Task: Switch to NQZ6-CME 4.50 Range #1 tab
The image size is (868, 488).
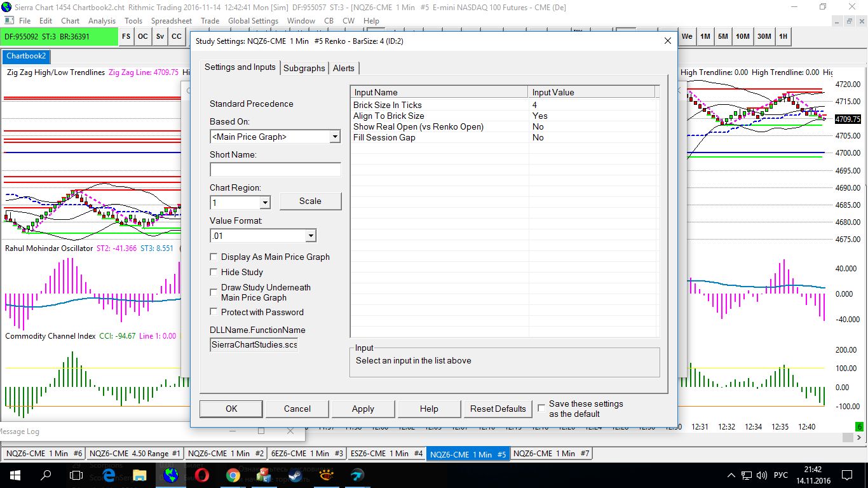Action: [135, 454]
